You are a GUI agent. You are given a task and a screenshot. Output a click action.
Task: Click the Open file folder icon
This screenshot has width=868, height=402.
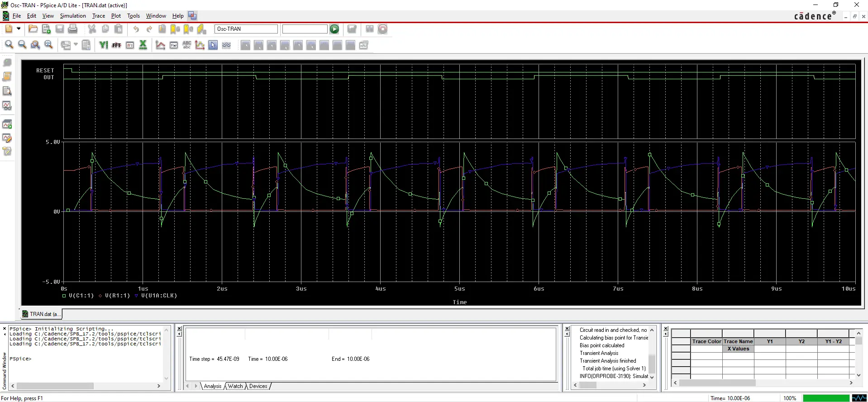(33, 29)
